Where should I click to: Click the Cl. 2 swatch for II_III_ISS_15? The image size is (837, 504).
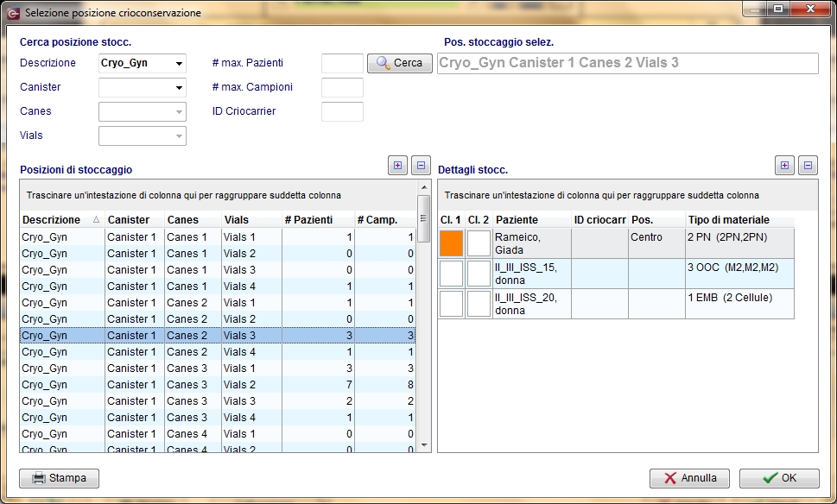click(x=479, y=274)
